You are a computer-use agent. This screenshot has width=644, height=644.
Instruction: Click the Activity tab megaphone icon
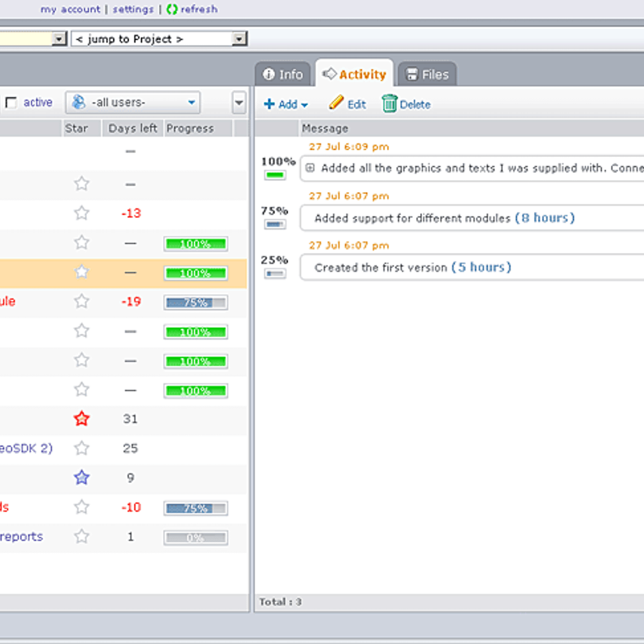point(330,74)
